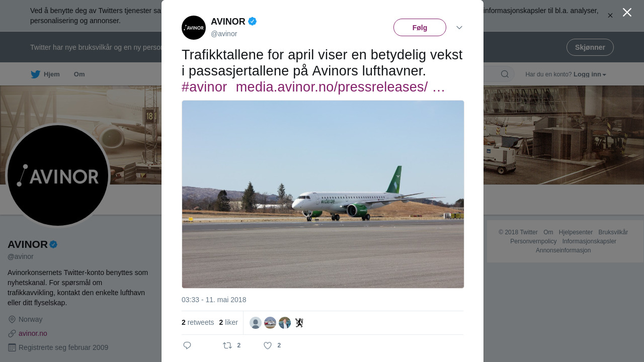Follow AVINOR with the Følg button

pos(420,28)
